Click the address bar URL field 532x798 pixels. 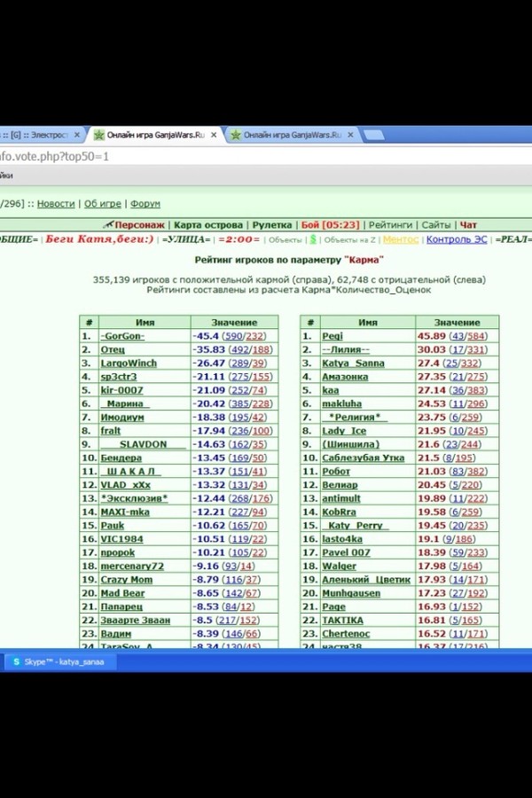pyautogui.click(x=266, y=156)
